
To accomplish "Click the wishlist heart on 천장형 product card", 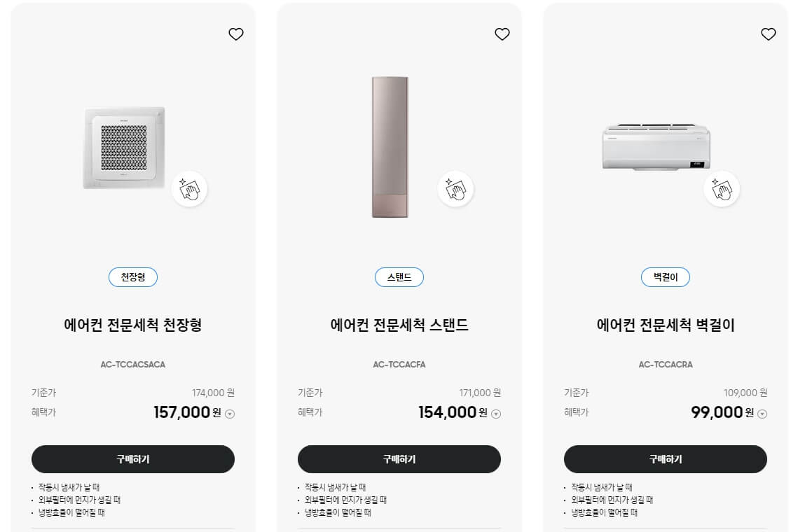I will tap(236, 34).
